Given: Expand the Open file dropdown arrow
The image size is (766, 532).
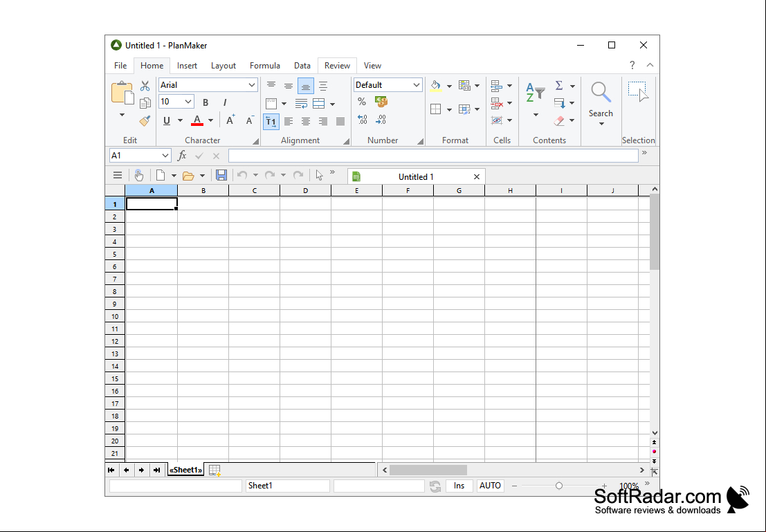Looking at the screenshot, I should click(202, 176).
